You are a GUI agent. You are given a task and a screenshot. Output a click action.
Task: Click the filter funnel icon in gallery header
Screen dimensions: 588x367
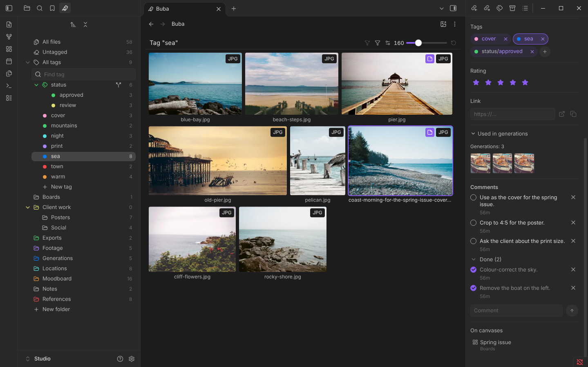click(x=378, y=43)
